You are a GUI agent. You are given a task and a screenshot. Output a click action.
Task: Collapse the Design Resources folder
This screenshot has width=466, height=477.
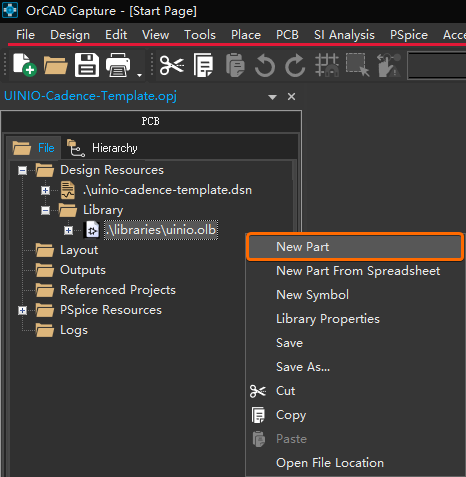click(x=22, y=171)
